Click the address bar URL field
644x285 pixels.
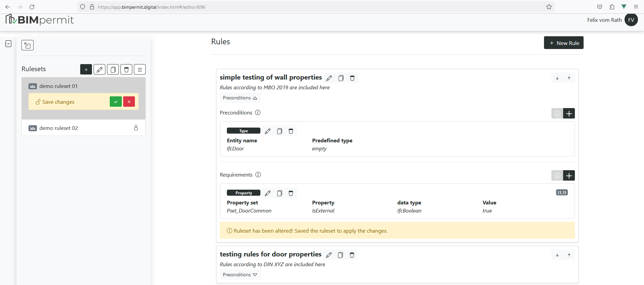tap(315, 7)
